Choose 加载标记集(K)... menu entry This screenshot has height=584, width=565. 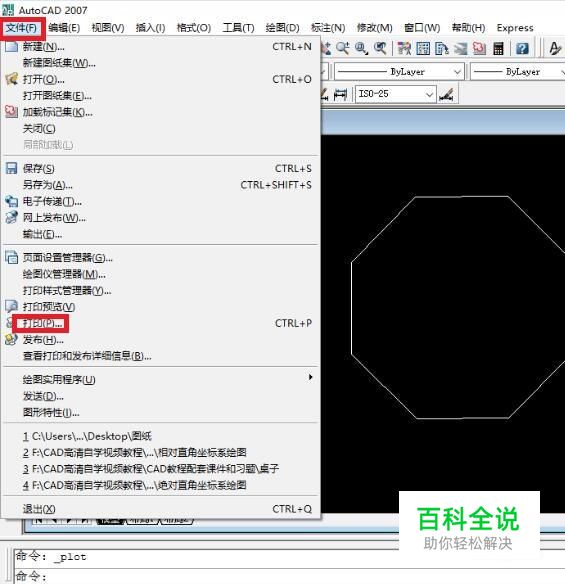tap(159, 112)
